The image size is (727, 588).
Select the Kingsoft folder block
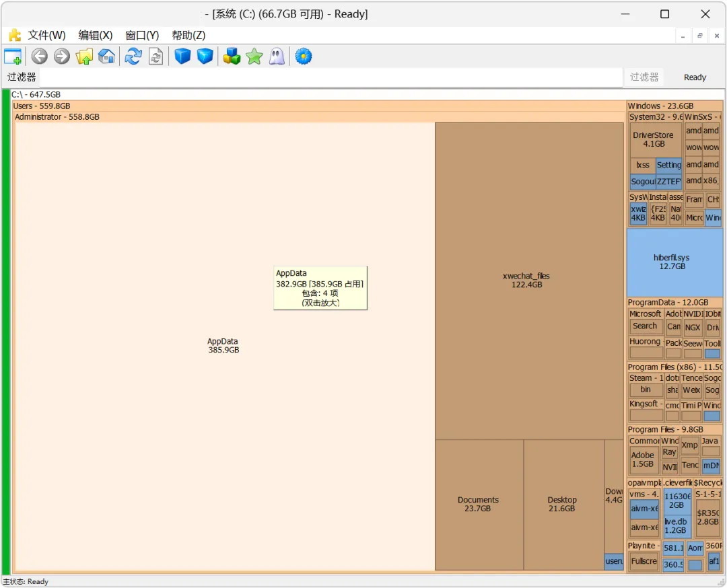pyautogui.click(x=646, y=410)
